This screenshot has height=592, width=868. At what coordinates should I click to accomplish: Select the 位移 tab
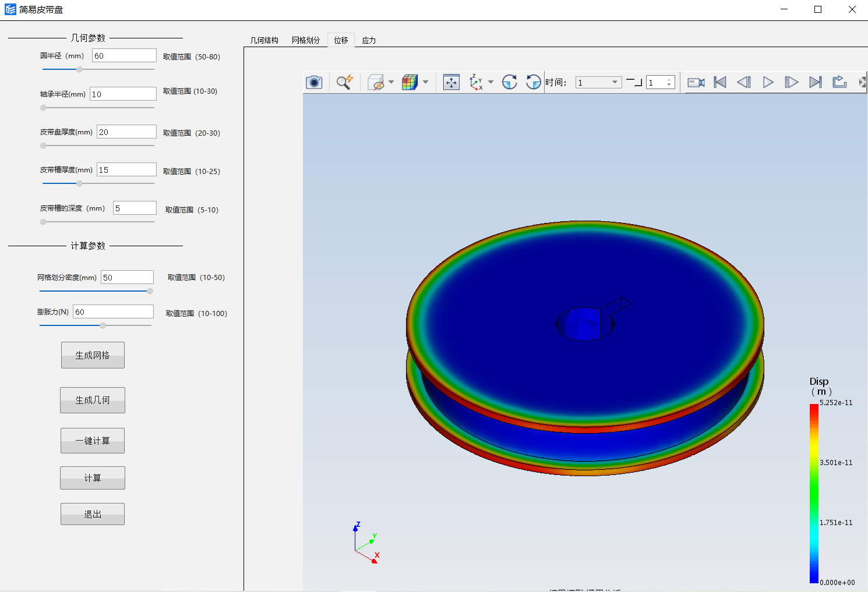tap(341, 40)
